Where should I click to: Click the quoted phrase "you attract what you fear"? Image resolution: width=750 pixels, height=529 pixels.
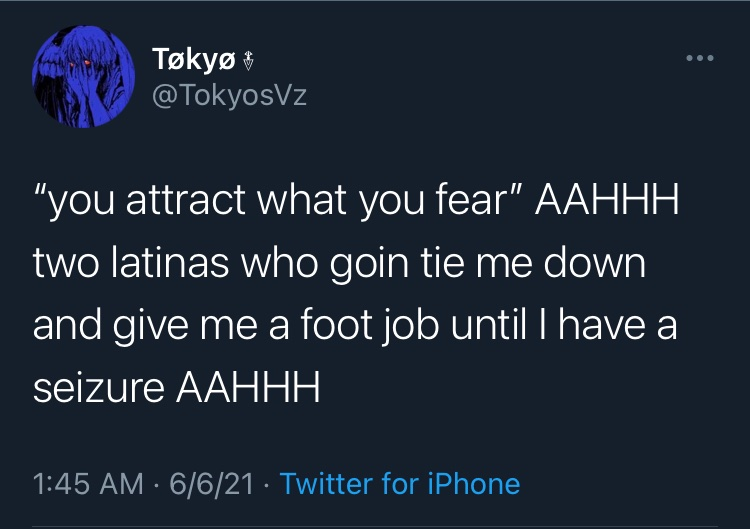(277, 205)
